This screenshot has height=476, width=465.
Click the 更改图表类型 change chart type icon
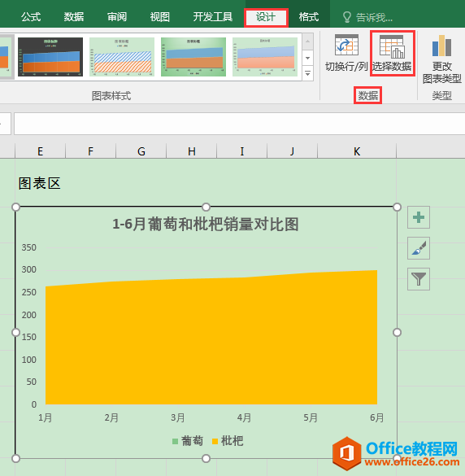(x=441, y=46)
